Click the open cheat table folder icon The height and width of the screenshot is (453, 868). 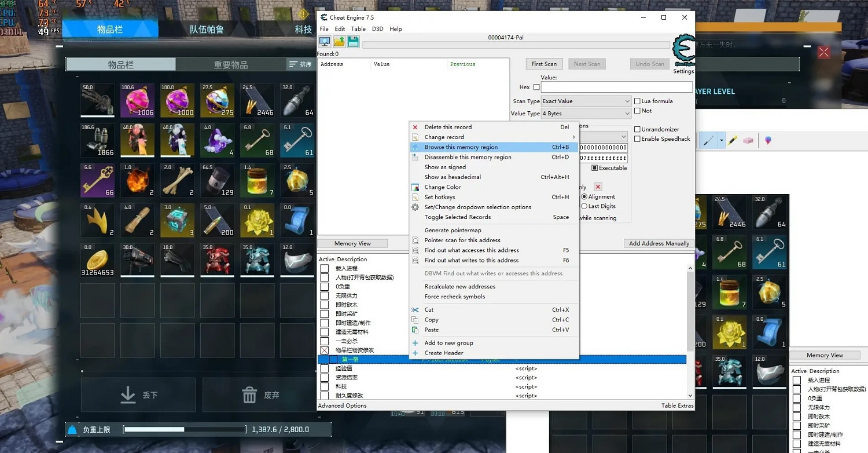(x=339, y=42)
